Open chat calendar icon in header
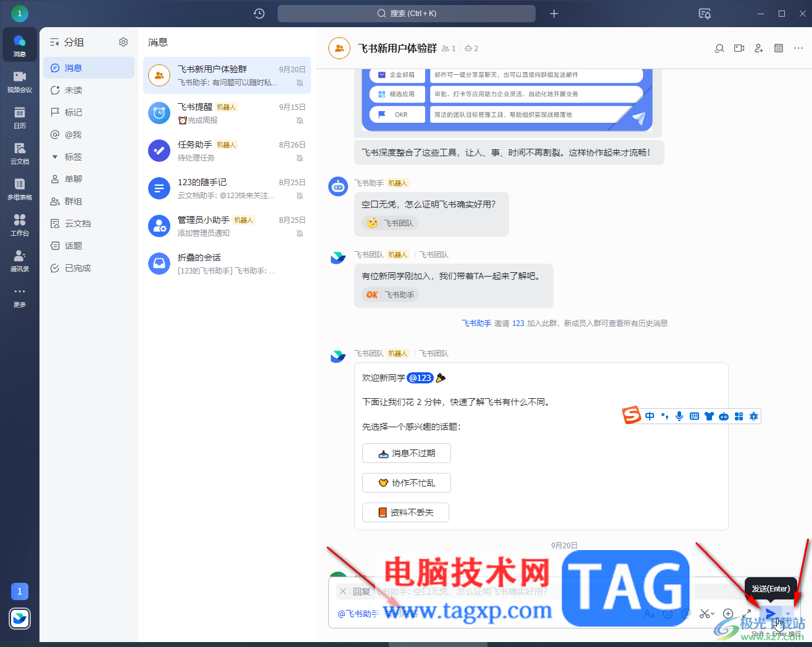Screen dimensions: 812x647 779,48
